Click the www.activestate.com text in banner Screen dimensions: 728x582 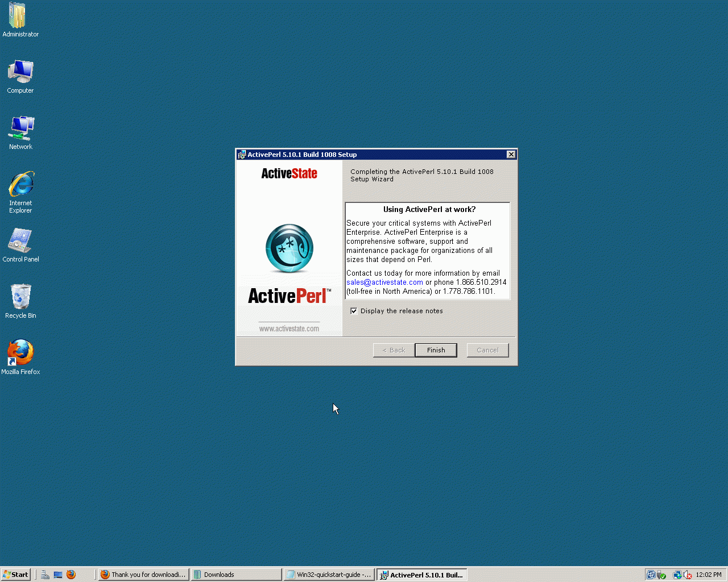(289, 329)
